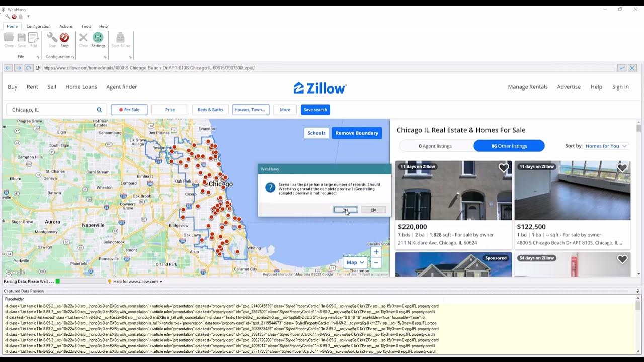Zoom in on the map
The image size is (644, 362).
(376, 252)
